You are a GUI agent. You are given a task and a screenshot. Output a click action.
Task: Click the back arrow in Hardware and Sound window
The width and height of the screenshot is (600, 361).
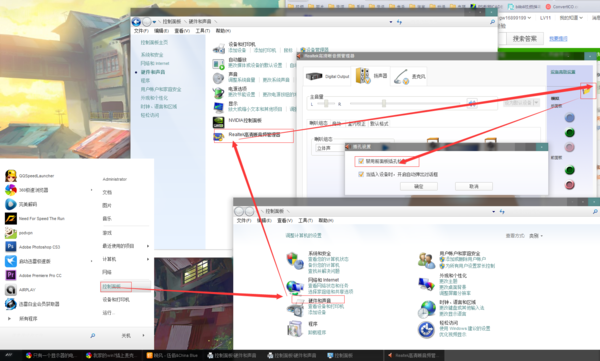coord(136,22)
